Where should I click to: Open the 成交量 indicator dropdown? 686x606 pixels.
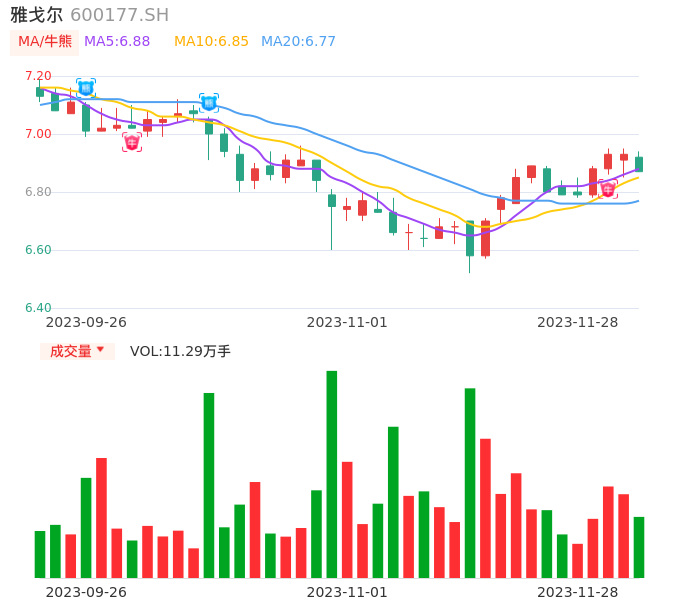pos(77,351)
